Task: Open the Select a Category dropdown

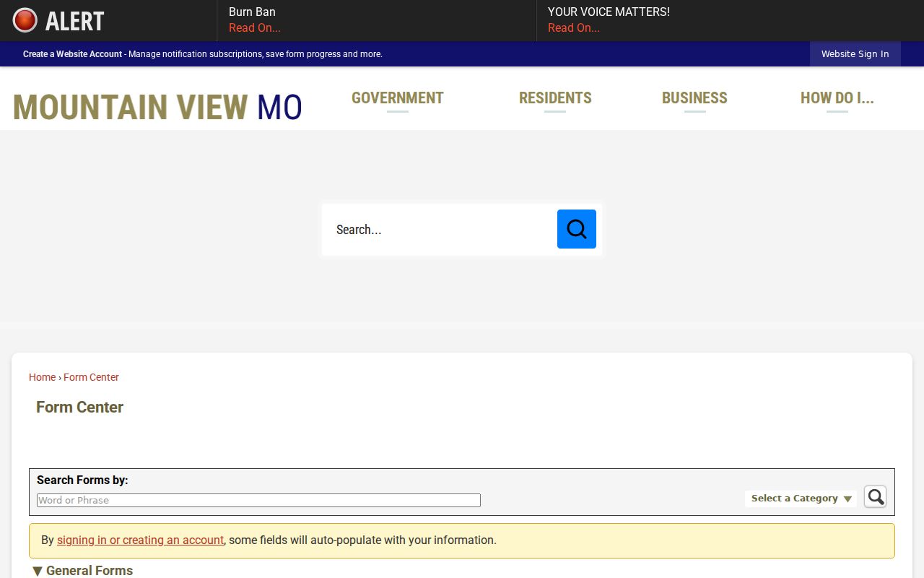Action: [801, 499]
